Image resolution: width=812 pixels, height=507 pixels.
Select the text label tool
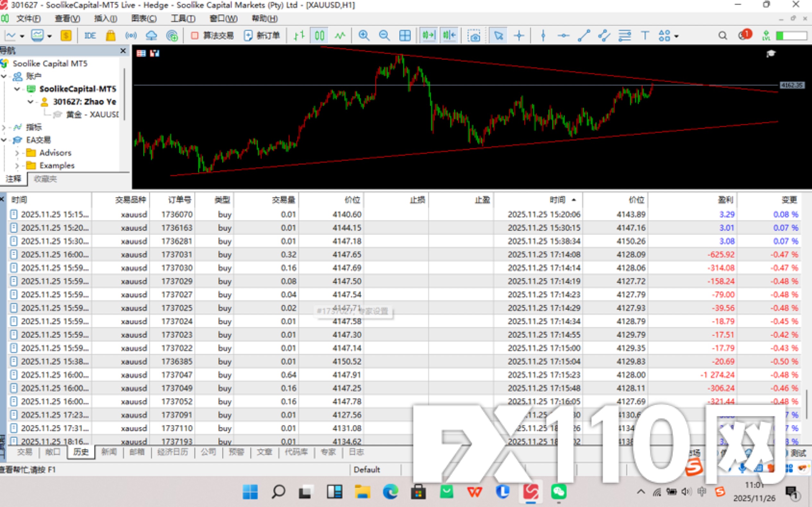644,36
